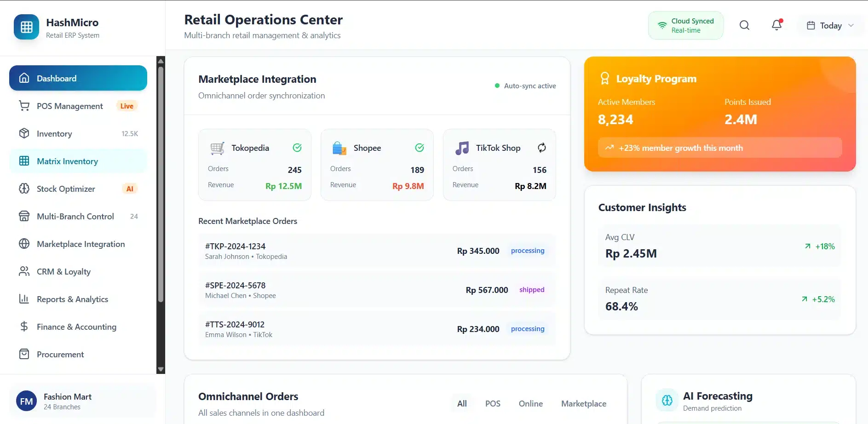Image resolution: width=868 pixels, height=424 pixels.
Task: Click the sidebar scrollbar down arrow
Action: 161,369
